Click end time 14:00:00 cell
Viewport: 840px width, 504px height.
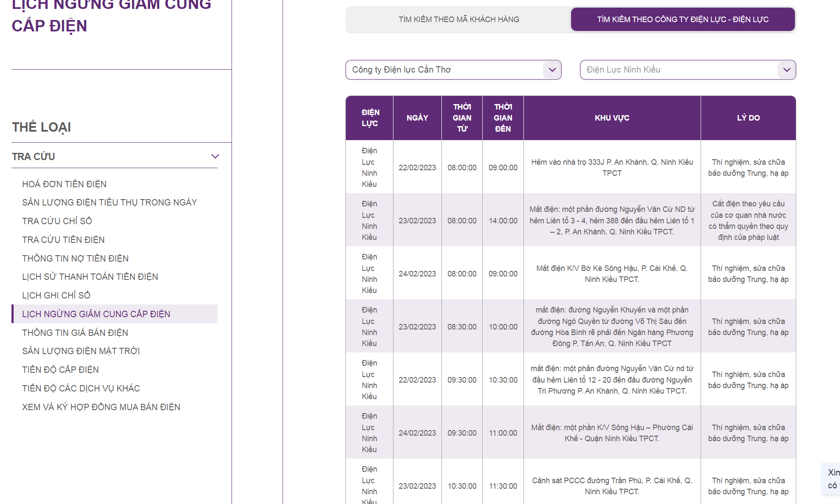pos(503,221)
